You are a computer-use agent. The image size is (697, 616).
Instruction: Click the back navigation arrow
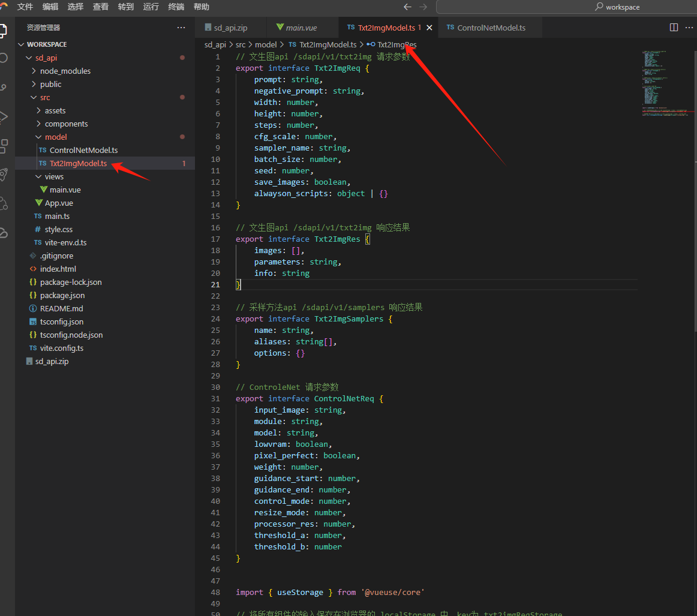click(x=408, y=7)
